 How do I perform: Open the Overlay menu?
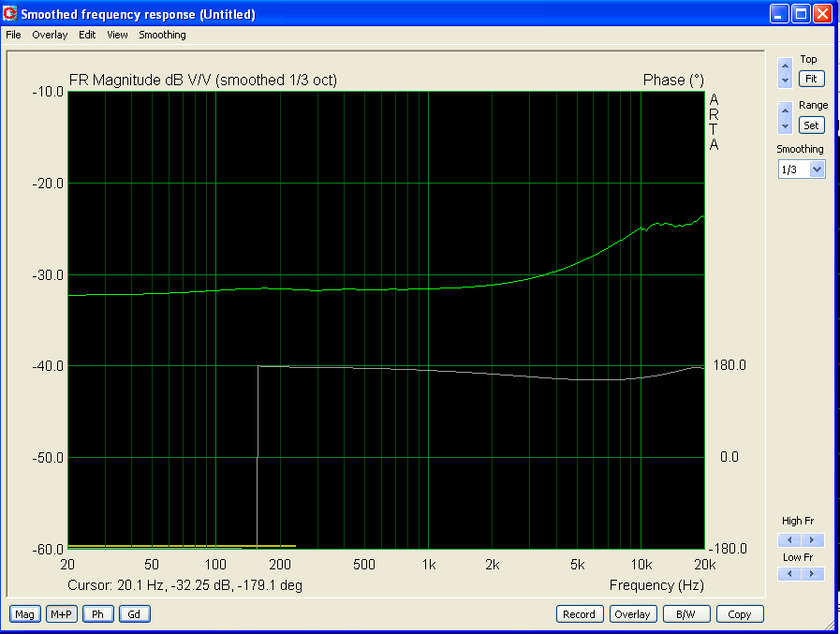(x=50, y=35)
